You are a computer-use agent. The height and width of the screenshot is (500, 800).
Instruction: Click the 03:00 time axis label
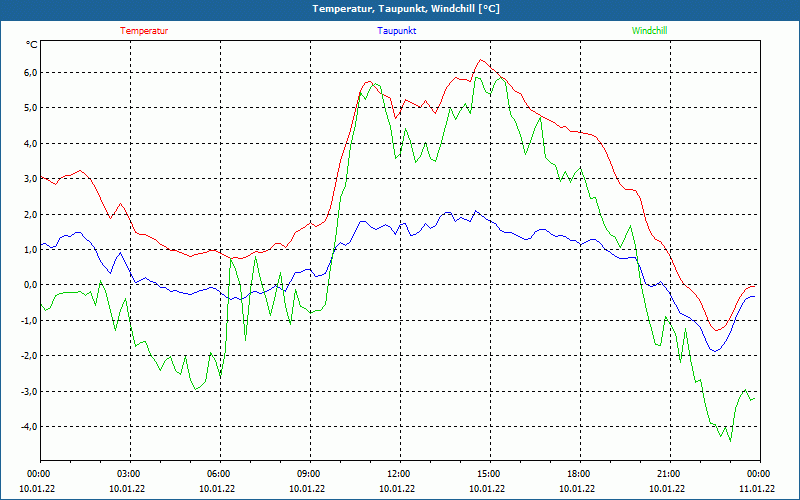131,474
